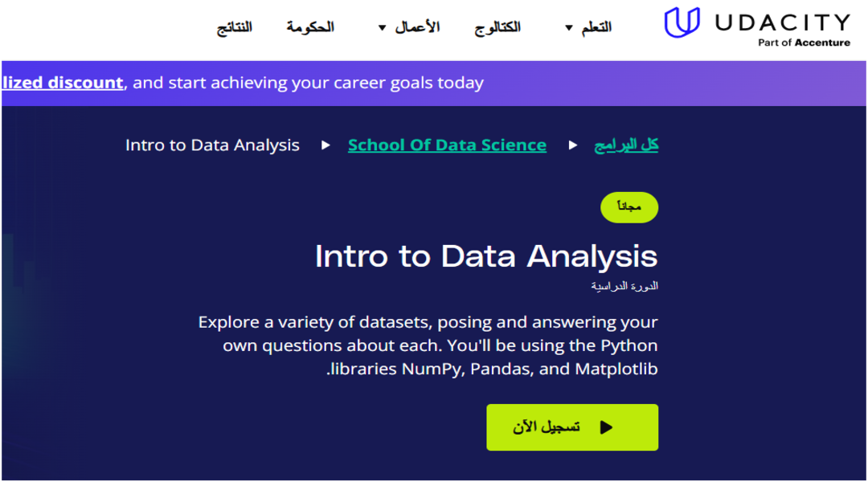Click the Intro to Data Analysis breadcrumb
Image resolution: width=868 pixels, height=482 pixels.
(x=212, y=145)
